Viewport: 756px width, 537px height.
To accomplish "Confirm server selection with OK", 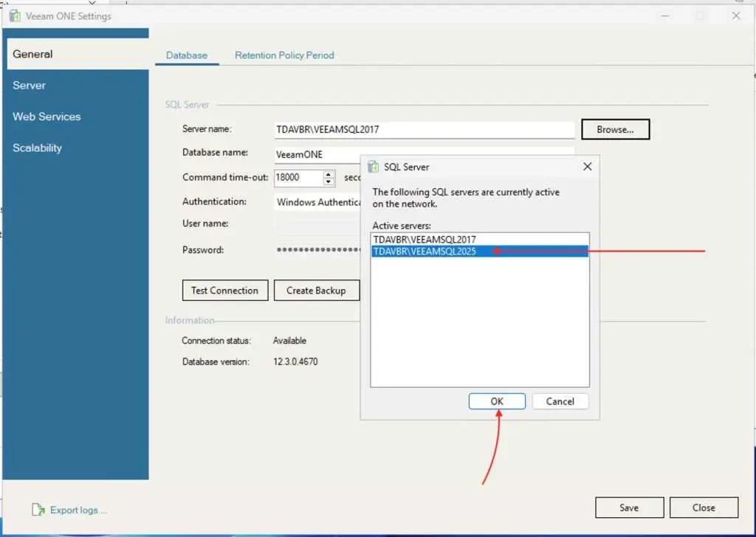I will 497,401.
